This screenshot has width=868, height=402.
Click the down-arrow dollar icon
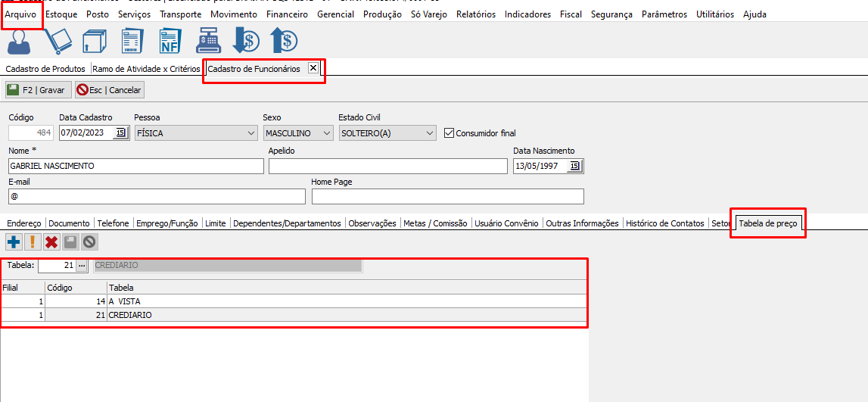coord(246,41)
